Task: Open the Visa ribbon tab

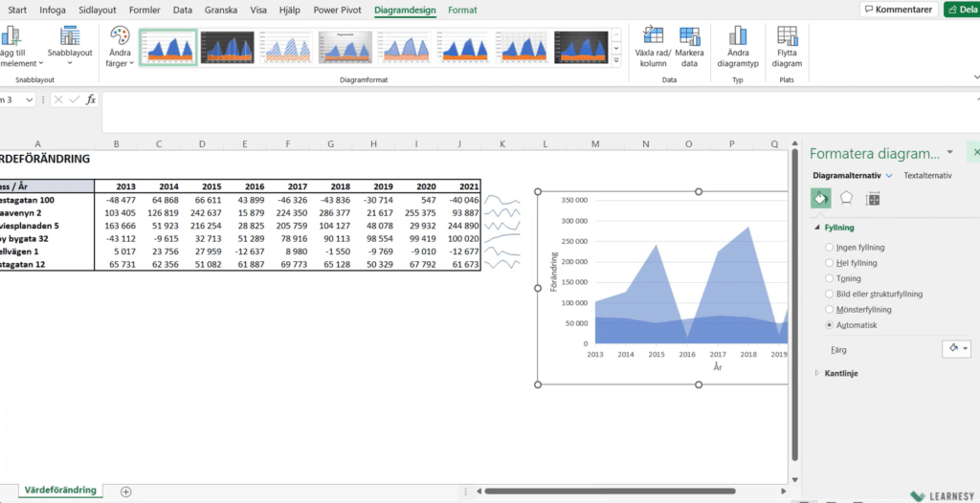Action: coord(258,10)
